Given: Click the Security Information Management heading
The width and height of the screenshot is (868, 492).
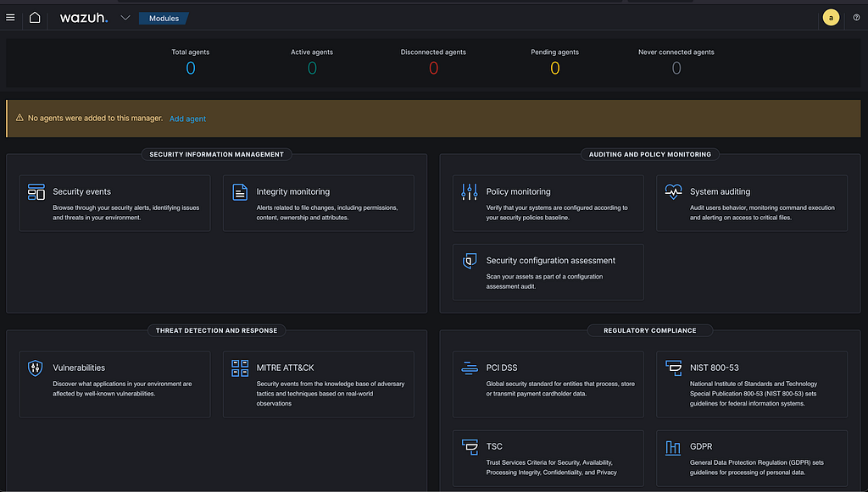Looking at the screenshot, I should [x=216, y=154].
